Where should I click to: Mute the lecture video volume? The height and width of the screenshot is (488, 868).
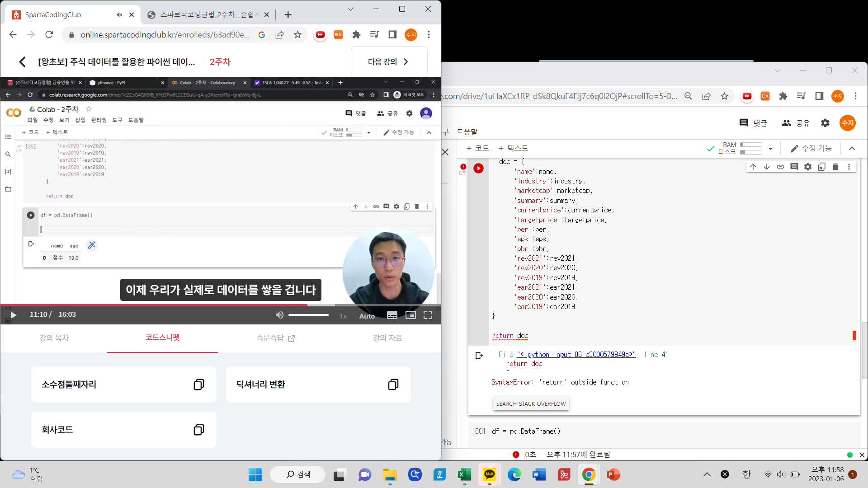tap(279, 315)
